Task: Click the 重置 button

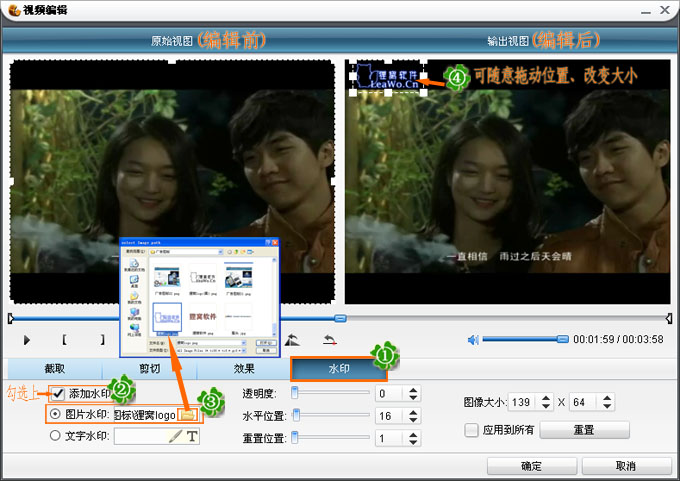Action: (585, 430)
